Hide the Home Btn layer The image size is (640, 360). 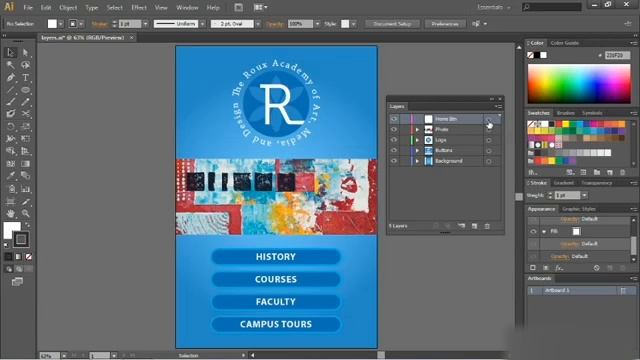pos(393,119)
